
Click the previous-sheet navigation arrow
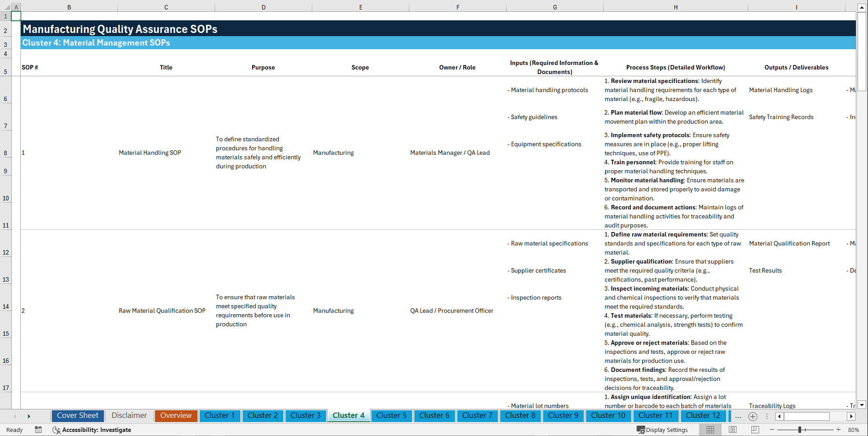tap(15, 416)
